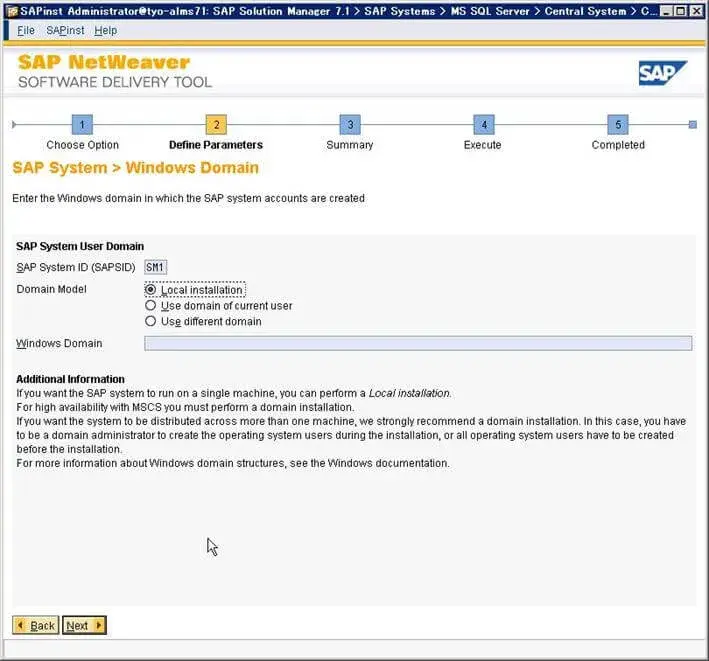Click step 2 Define Parameters marker
This screenshot has width=709, height=661.
pos(216,124)
